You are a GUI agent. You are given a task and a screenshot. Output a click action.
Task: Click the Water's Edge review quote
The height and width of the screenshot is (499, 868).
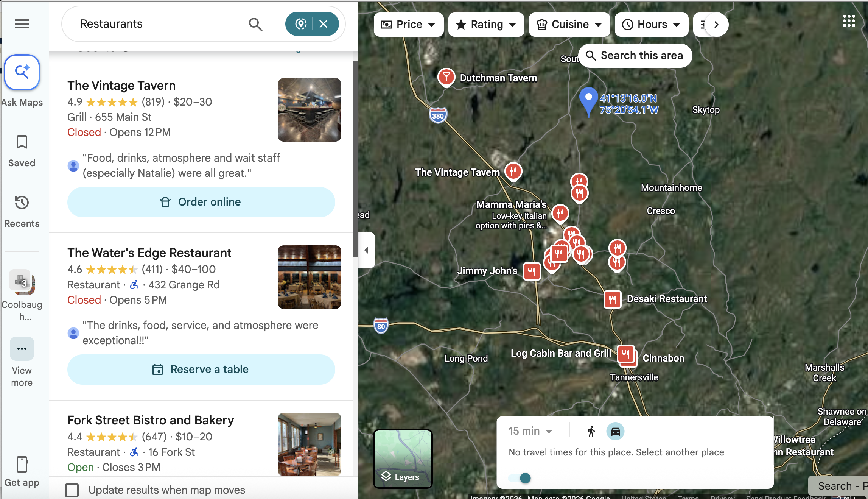tap(200, 333)
